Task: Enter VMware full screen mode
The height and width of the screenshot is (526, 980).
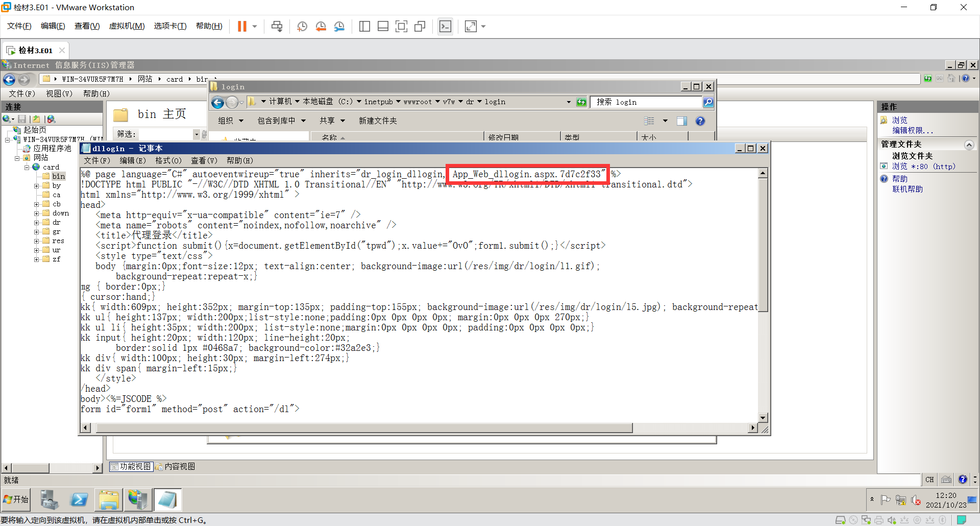Action: pos(401,26)
